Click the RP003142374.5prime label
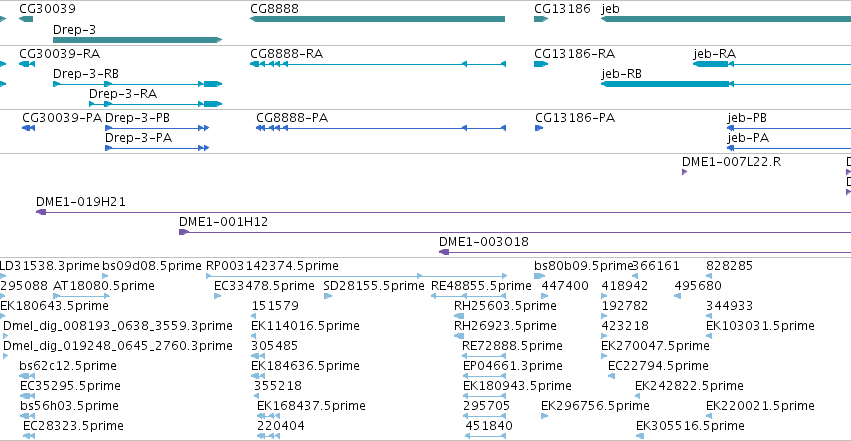Viewport: 851px width, 441px height. click(x=272, y=266)
